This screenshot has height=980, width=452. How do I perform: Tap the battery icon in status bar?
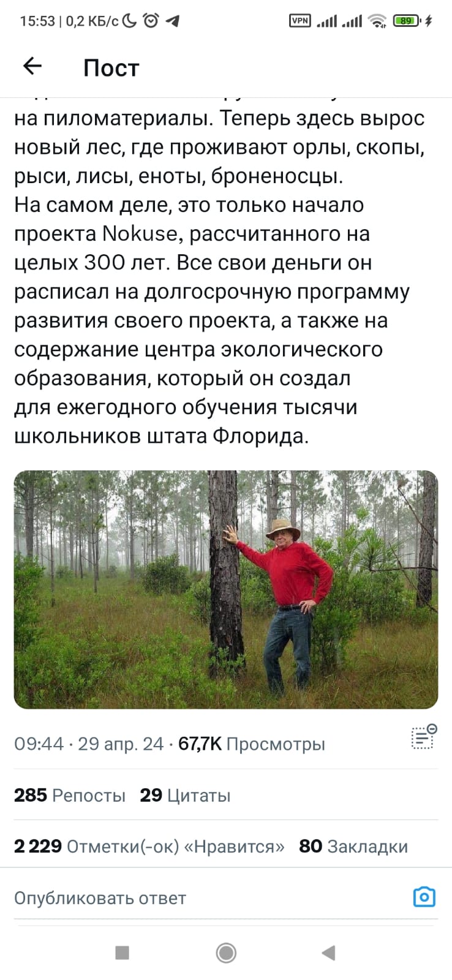point(407,21)
